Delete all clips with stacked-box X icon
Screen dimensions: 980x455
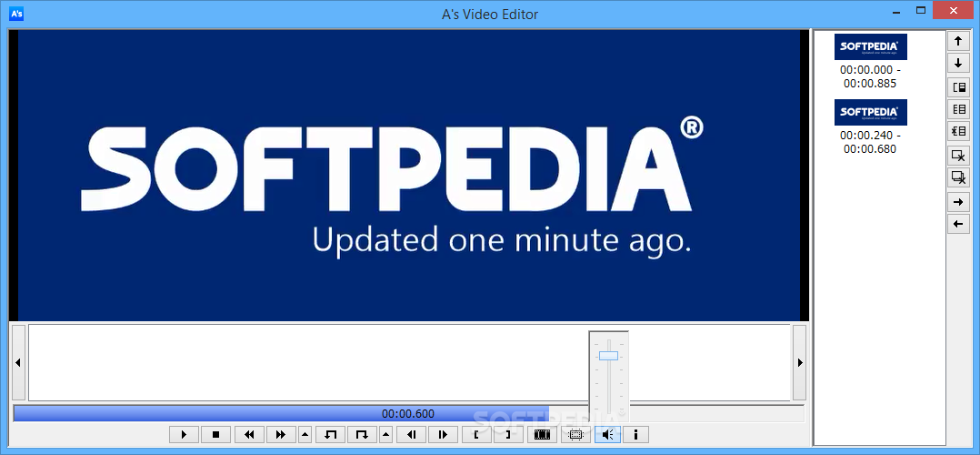pyautogui.click(x=958, y=177)
